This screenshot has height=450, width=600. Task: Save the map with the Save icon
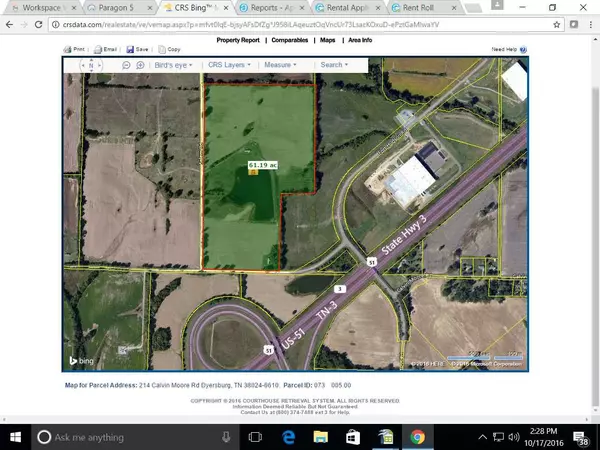coord(131,48)
